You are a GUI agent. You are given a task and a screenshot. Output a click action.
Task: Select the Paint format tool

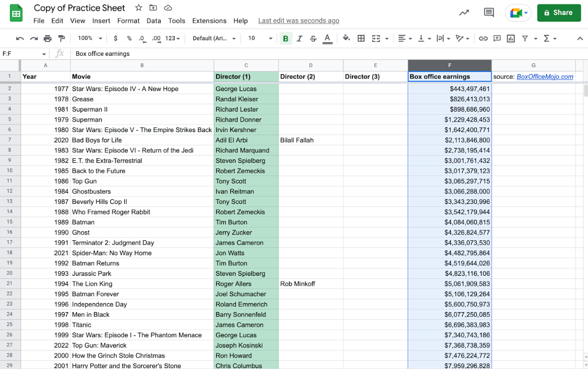tap(61, 38)
